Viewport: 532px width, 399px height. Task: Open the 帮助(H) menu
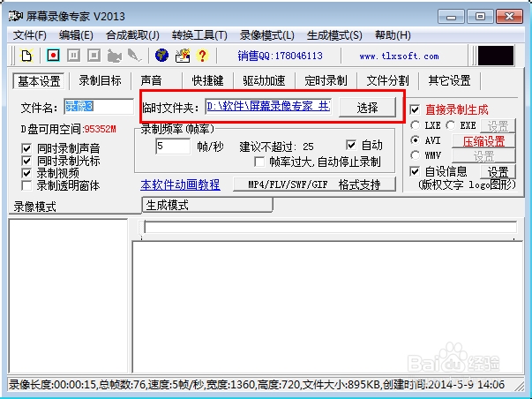[393, 35]
